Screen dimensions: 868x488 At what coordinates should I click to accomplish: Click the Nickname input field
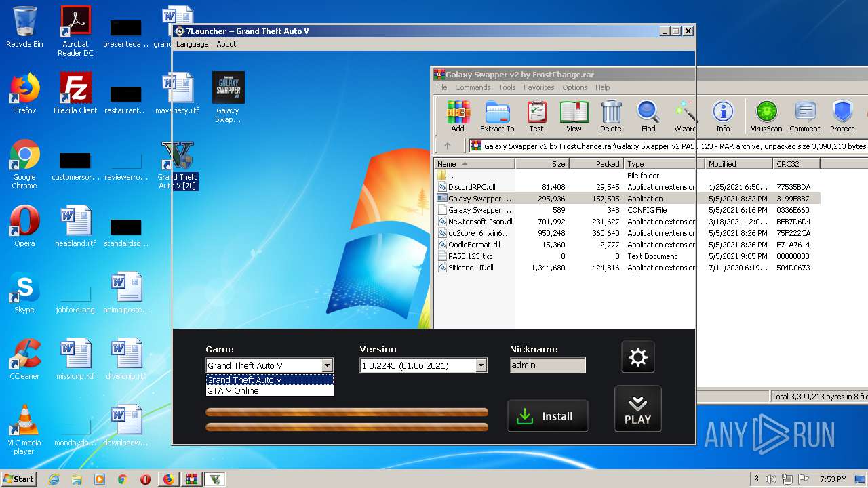pyautogui.click(x=548, y=365)
